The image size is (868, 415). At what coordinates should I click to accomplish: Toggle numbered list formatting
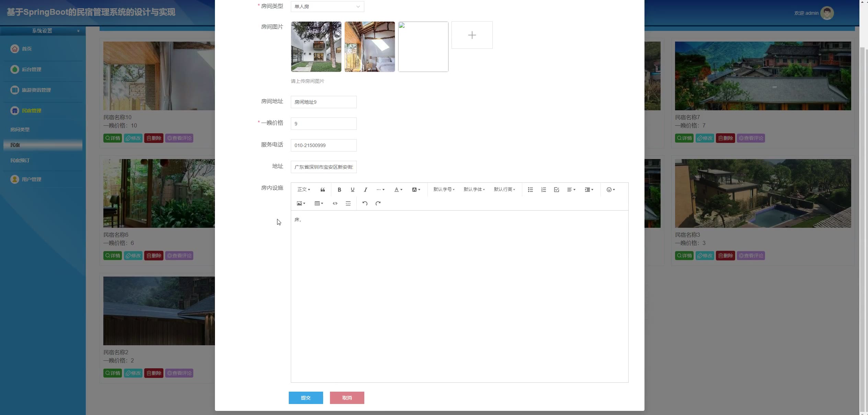tap(544, 190)
